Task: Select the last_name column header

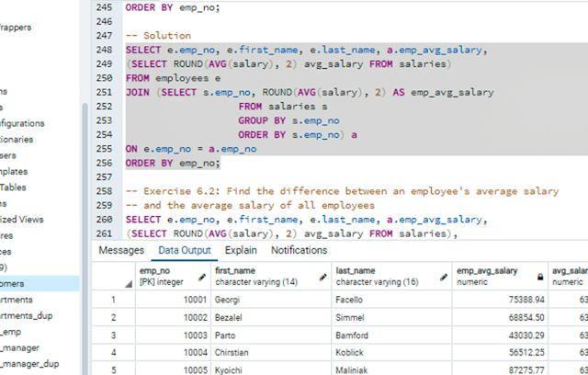Action: click(x=392, y=276)
